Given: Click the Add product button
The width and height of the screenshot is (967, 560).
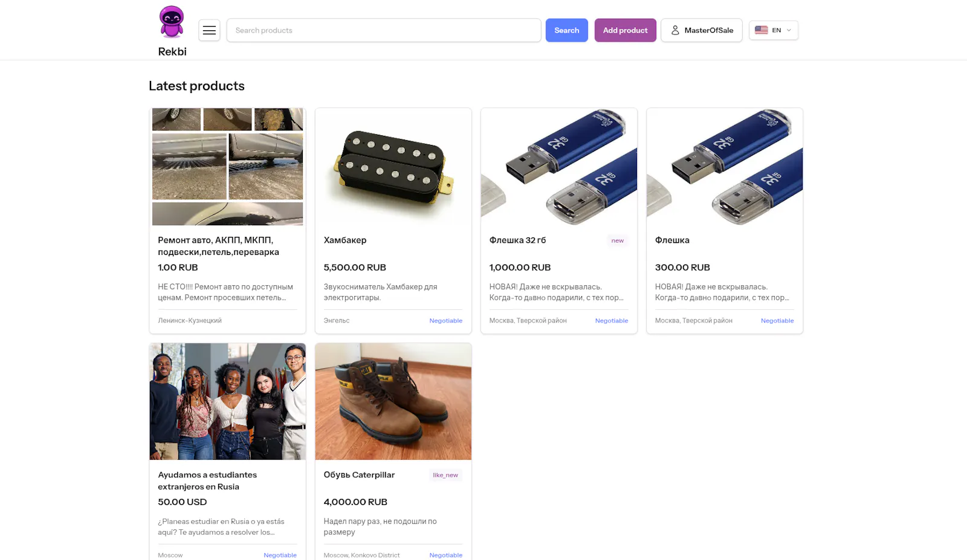Looking at the screenshot, I should point(626,30).
